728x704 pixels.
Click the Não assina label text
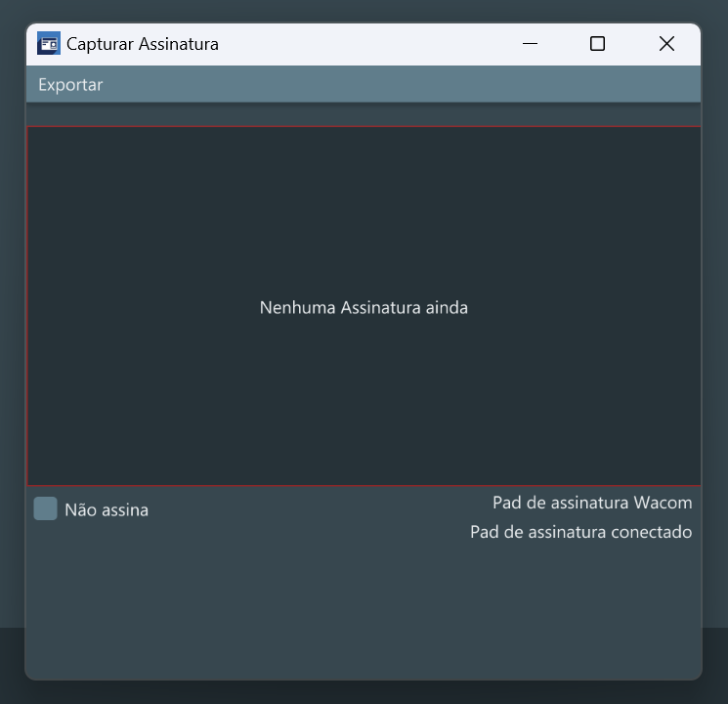coord(107,509)
